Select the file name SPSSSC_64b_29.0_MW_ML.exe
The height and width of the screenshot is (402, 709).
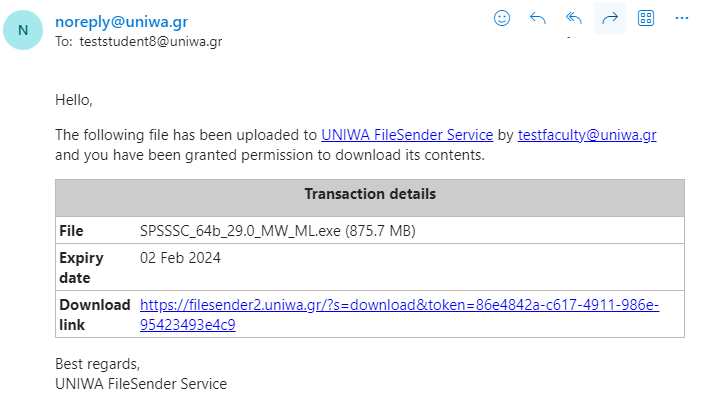(x=240, y=231)
